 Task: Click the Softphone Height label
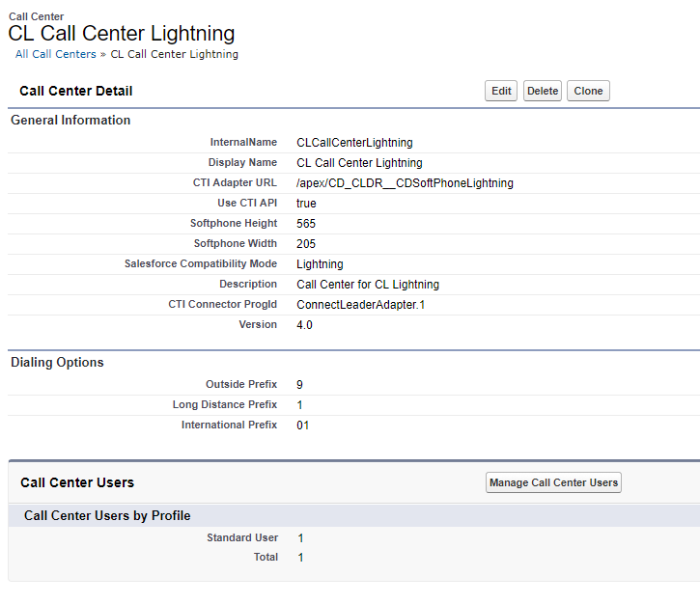234,223
